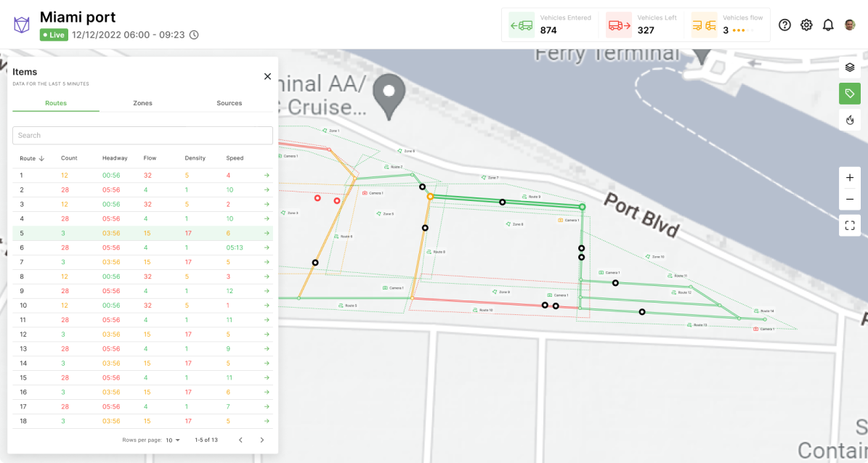Open the user avatar menu
The width and height of the screenshot is (868, 463).
[x=850, y=25]
